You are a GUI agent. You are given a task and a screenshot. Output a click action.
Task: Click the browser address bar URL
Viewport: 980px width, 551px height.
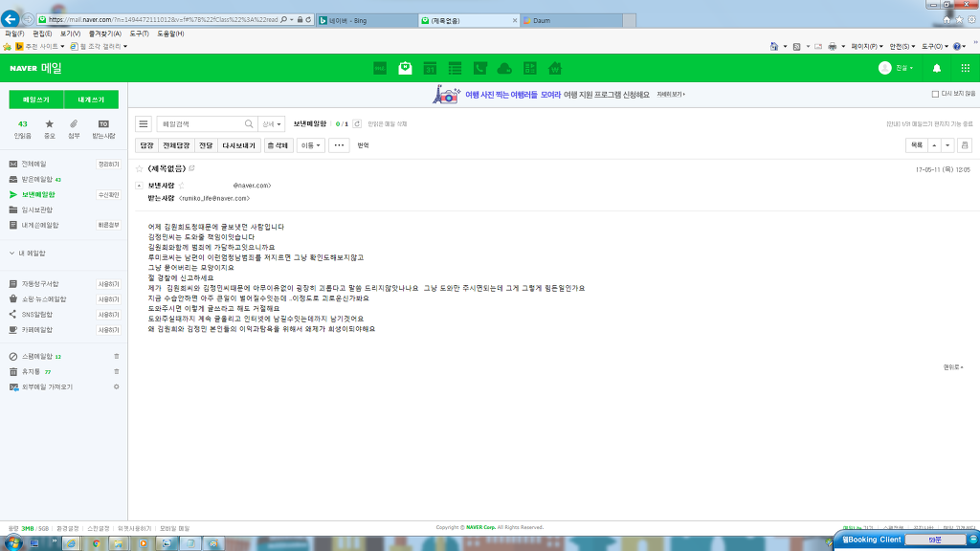click(163, 19)
